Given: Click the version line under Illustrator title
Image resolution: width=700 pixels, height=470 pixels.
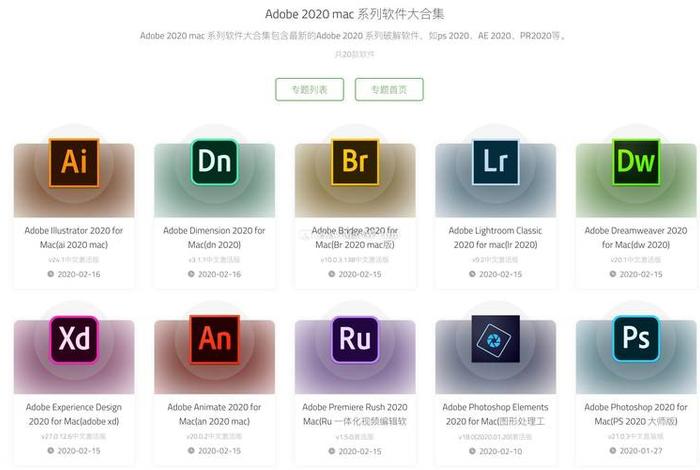Looking at the screenshot, I should 74,259.
